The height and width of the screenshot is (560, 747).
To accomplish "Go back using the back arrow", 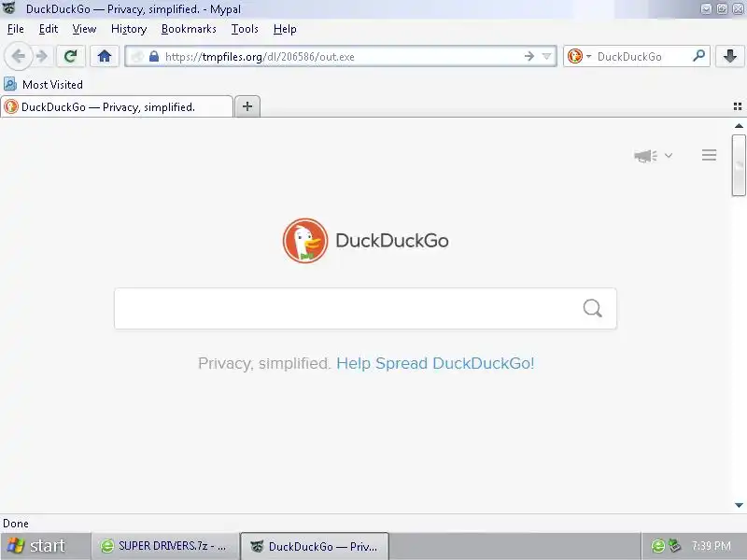I will [18, 56].
